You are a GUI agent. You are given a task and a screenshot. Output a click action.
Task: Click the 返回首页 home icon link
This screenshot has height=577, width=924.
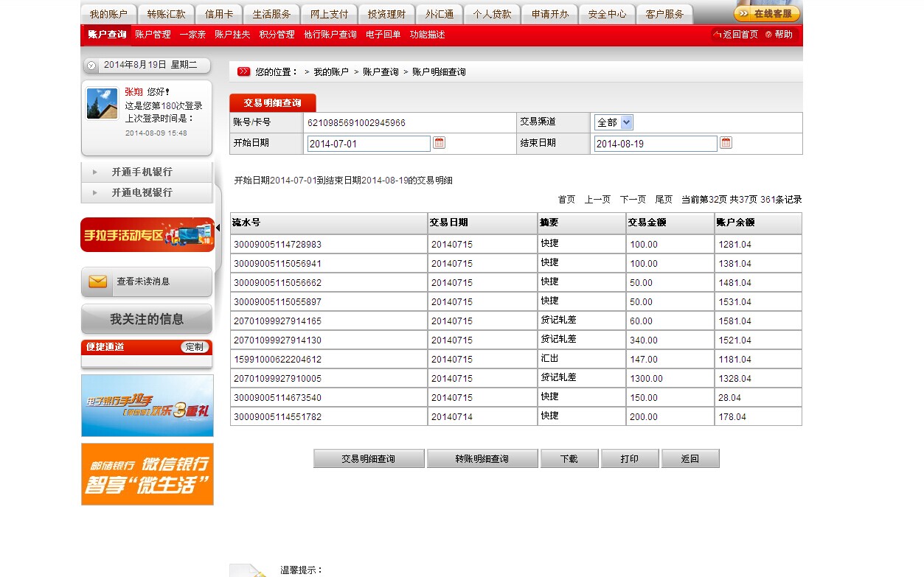click(x=734, y=35)
